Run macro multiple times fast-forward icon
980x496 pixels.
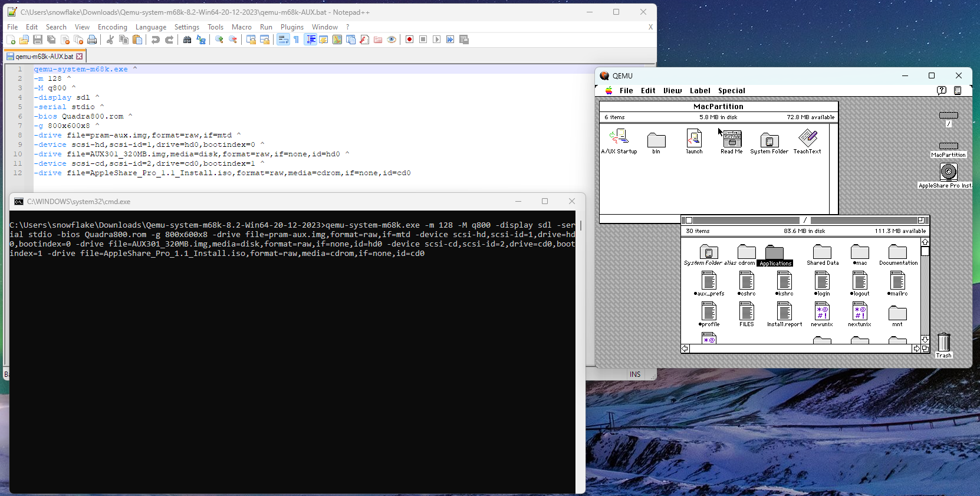pyautogui.click(x=450, y=40)
